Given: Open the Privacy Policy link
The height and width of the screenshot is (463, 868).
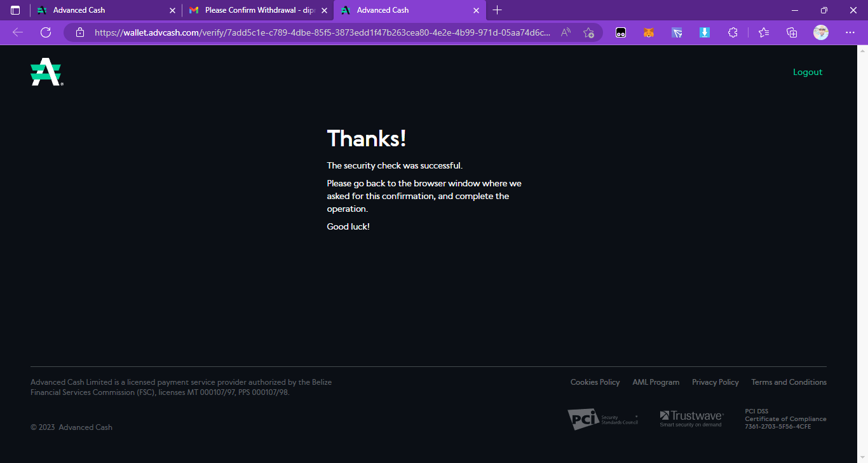Looking at the screenshot, I should (715, 382).
